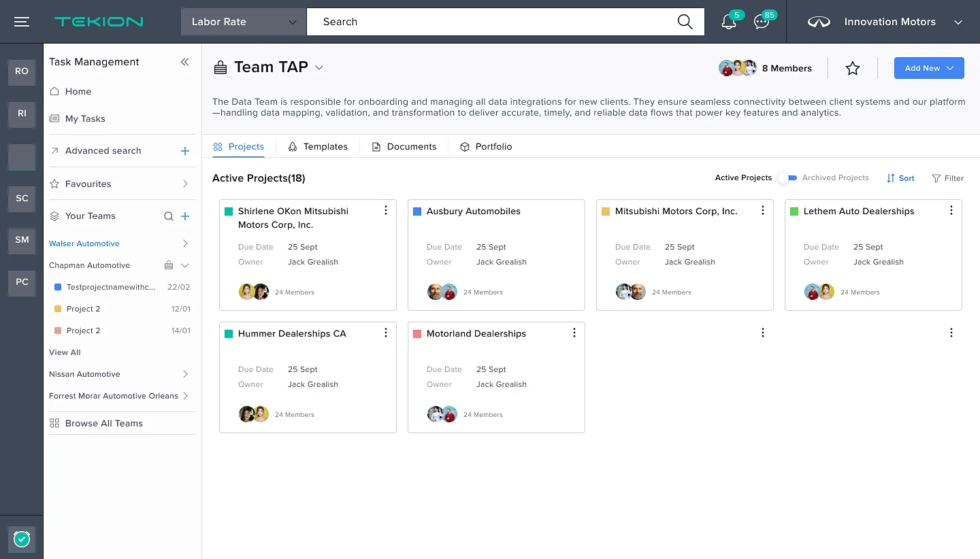Open the PC module in left rail

click(x=22, y=282)
